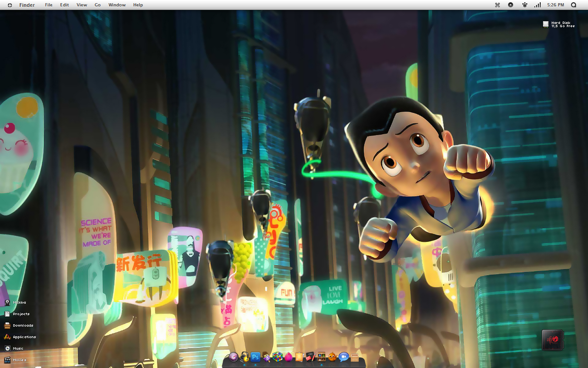Screen dimensions: 588x368
Task: Open the File menu
Action: point(49,5)
